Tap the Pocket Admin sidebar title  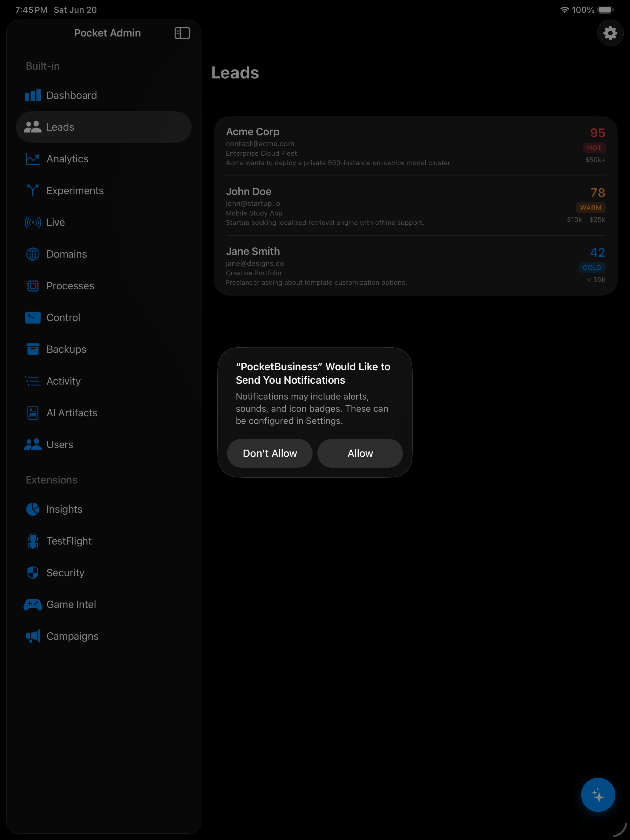coord(107,33)
